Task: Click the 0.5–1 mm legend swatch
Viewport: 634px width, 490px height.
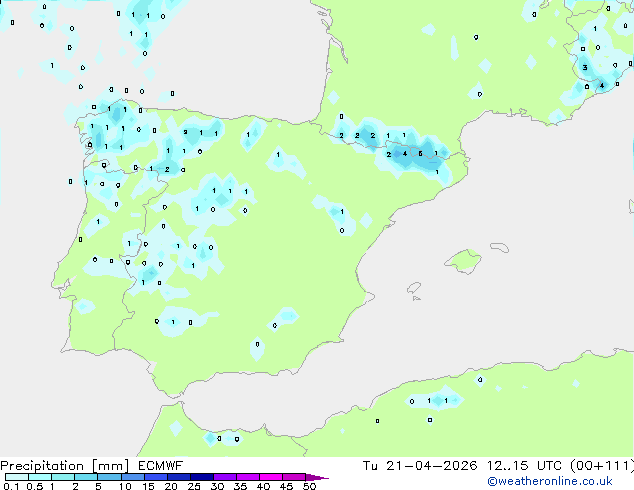Action: coord(40,477)
